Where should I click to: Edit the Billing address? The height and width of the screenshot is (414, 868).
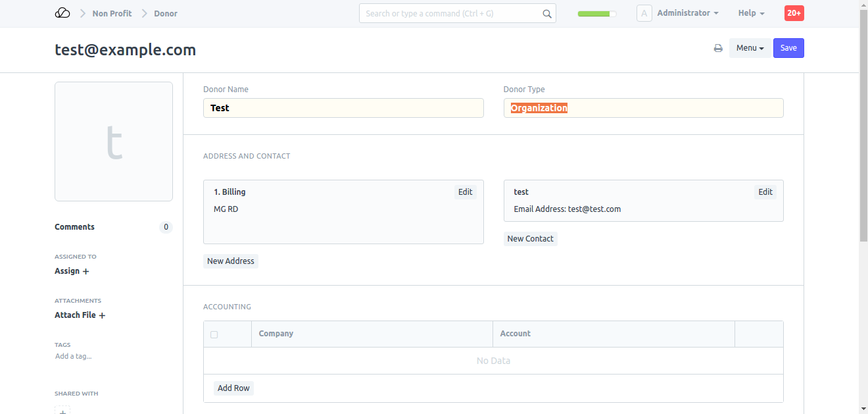[x=465, y=192]
